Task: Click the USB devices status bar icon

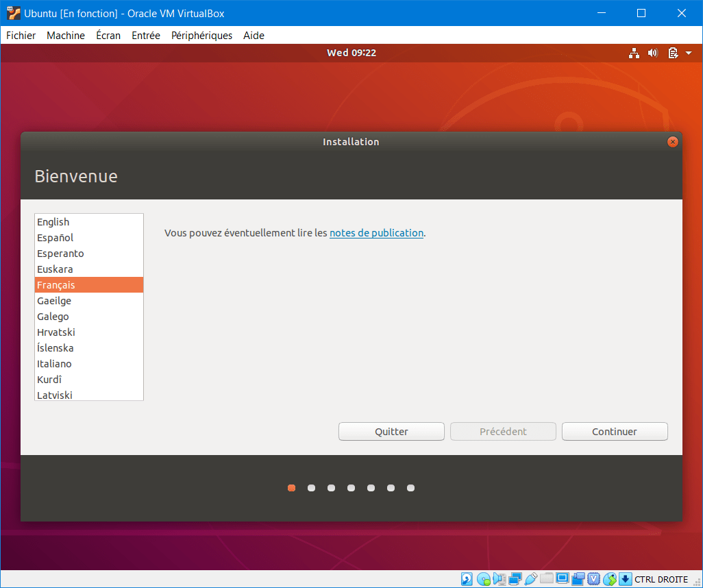Action: point(531,579)
